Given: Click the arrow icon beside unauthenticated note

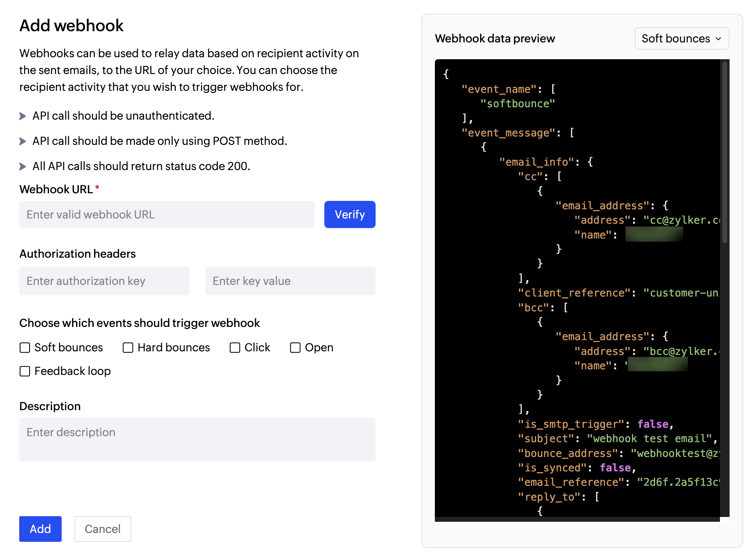Looking at the screenshot, I should 23,116.
